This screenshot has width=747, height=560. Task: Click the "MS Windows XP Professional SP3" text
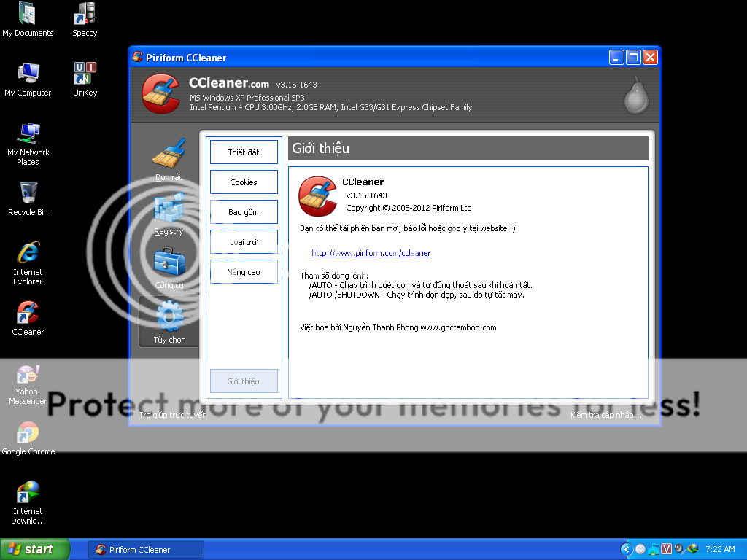click(247, 98)
